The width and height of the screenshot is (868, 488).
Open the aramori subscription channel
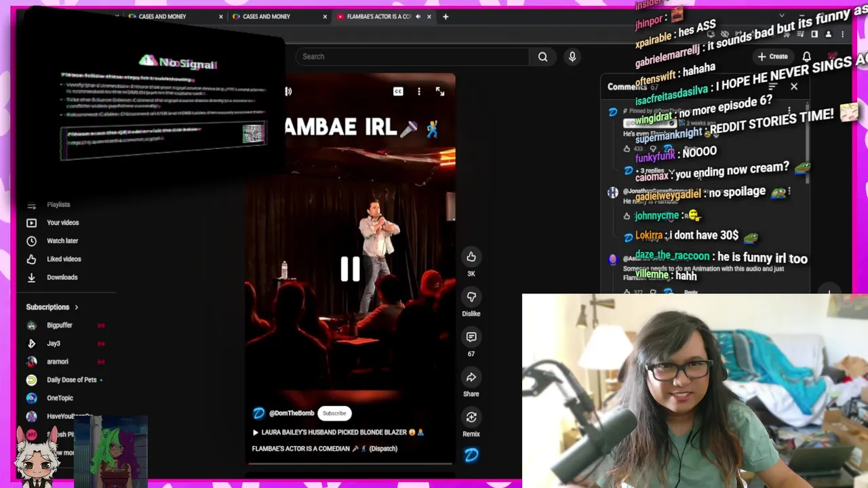[x=58, y=362]
